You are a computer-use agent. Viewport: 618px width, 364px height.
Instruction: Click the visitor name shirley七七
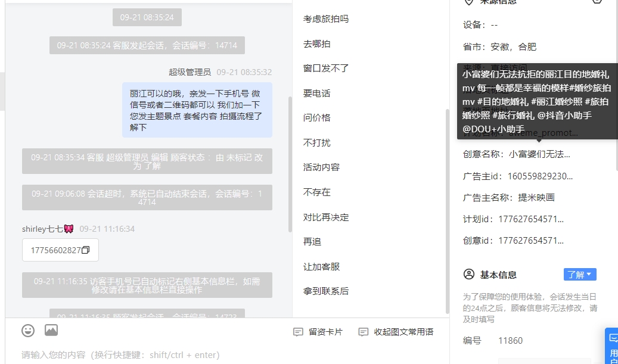48,229
